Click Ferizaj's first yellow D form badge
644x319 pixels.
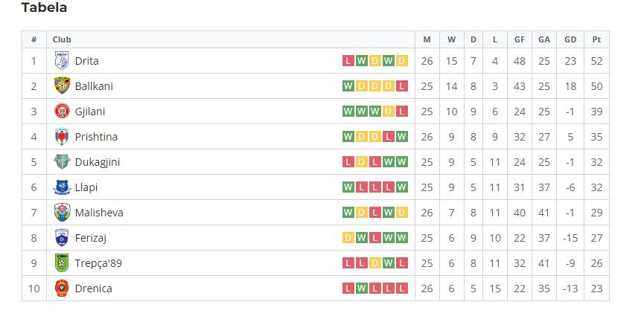(x=348, y=238)
